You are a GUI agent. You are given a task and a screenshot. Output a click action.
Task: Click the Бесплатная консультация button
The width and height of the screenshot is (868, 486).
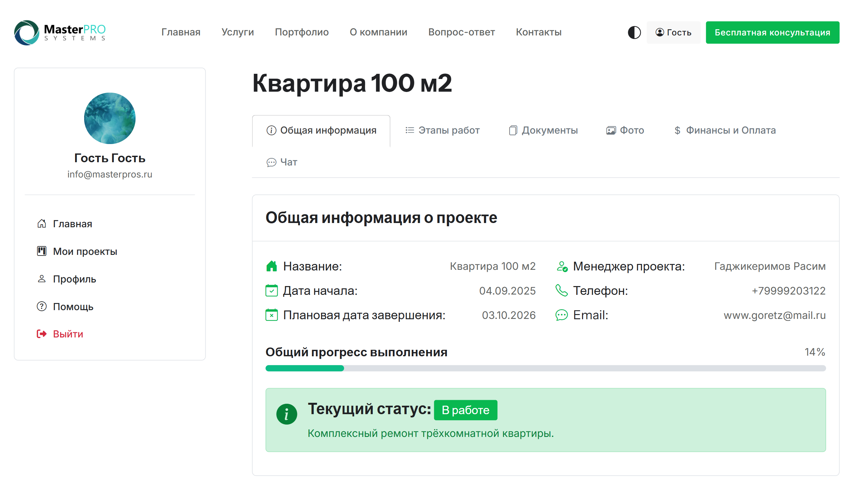pos(772,33)
